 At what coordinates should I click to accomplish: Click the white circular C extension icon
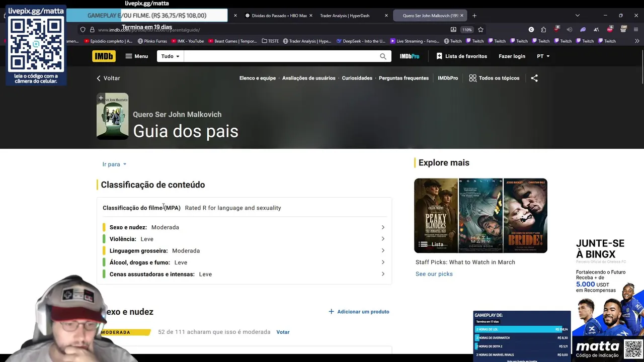point(531,30)
